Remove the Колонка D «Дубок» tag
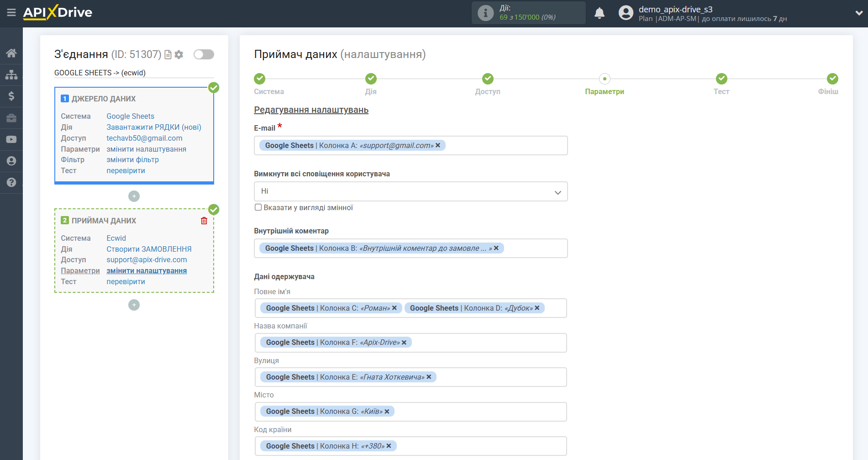This screenshot has width=868, height=460. pyautogui.click(x=537, y=308)
